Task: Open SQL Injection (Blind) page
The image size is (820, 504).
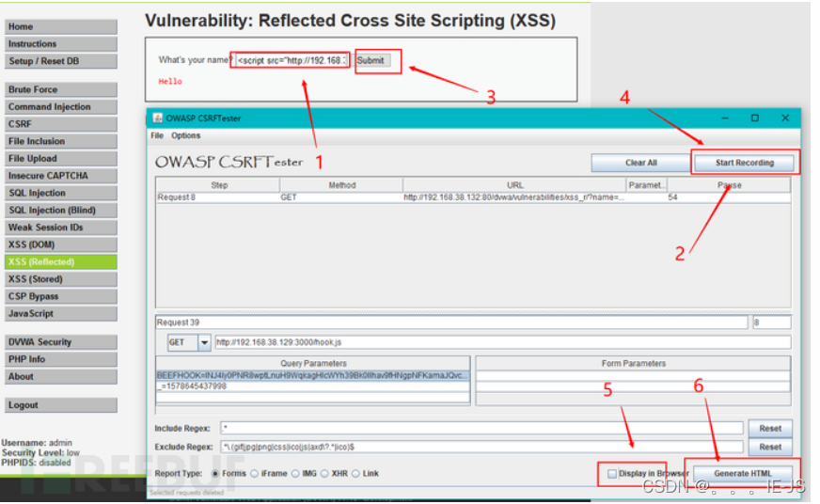Action: click(x=61, y=211)
